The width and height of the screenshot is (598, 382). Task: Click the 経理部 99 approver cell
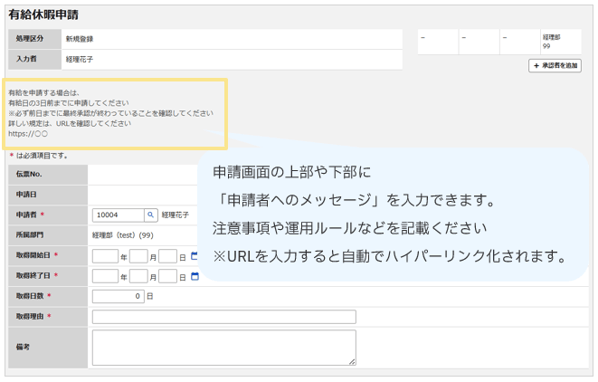coord(561,42)
